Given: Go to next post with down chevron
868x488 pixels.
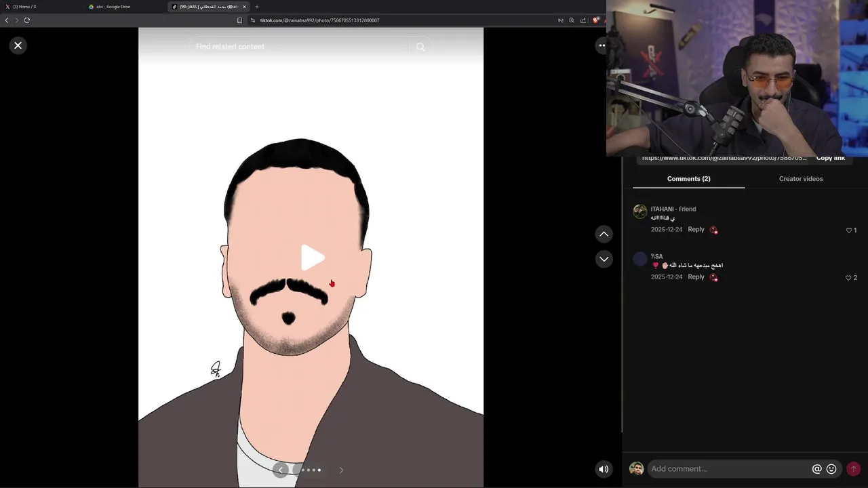Looking at the screenshot, I should point(604,259).
